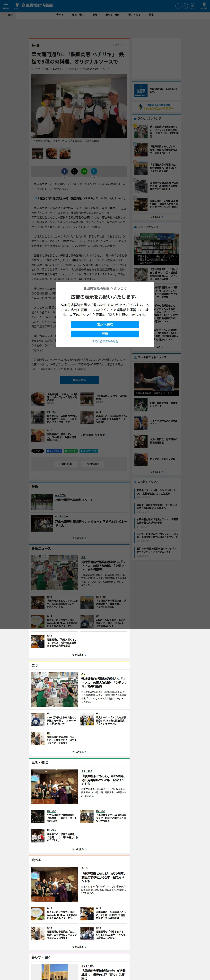Click the とんびしゃり article tag
The height and width of the screenshot is (980, 210).
point(58,69)
